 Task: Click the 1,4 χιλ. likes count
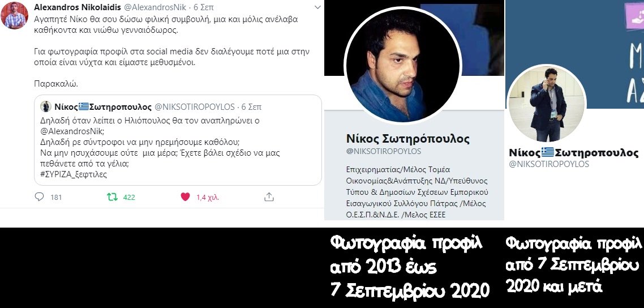208,198
